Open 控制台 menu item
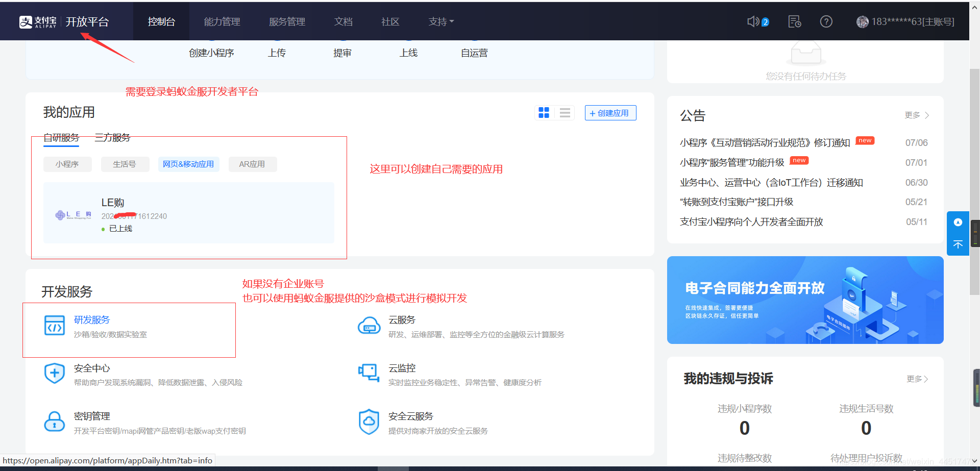980x471 pixels. click(x=161, y=21)
